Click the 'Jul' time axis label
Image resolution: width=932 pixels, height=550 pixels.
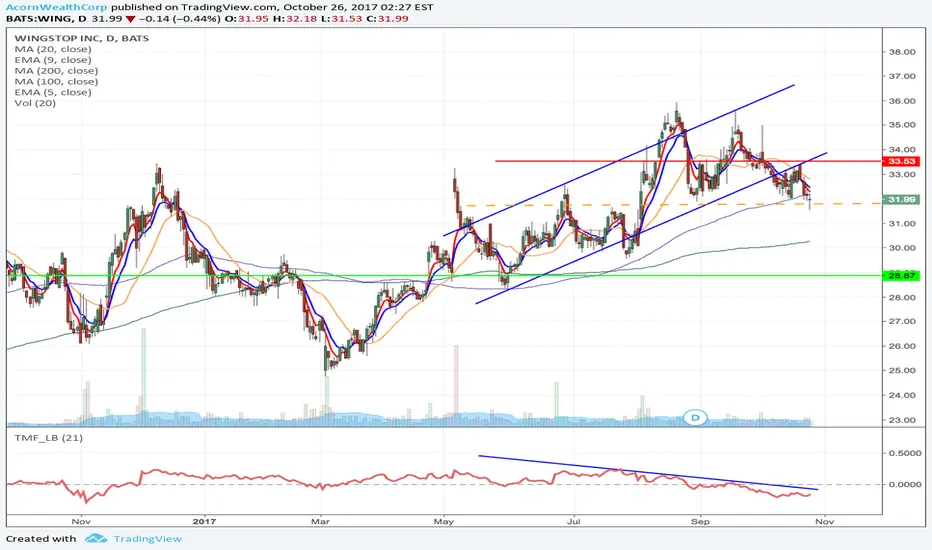(x=574, y=522)
